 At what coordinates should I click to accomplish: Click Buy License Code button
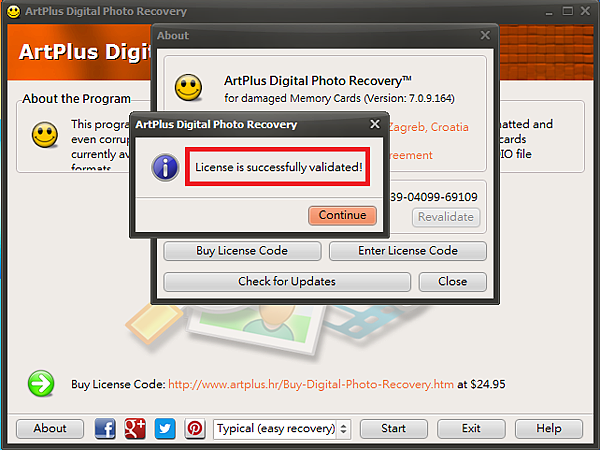pos(242,251)
